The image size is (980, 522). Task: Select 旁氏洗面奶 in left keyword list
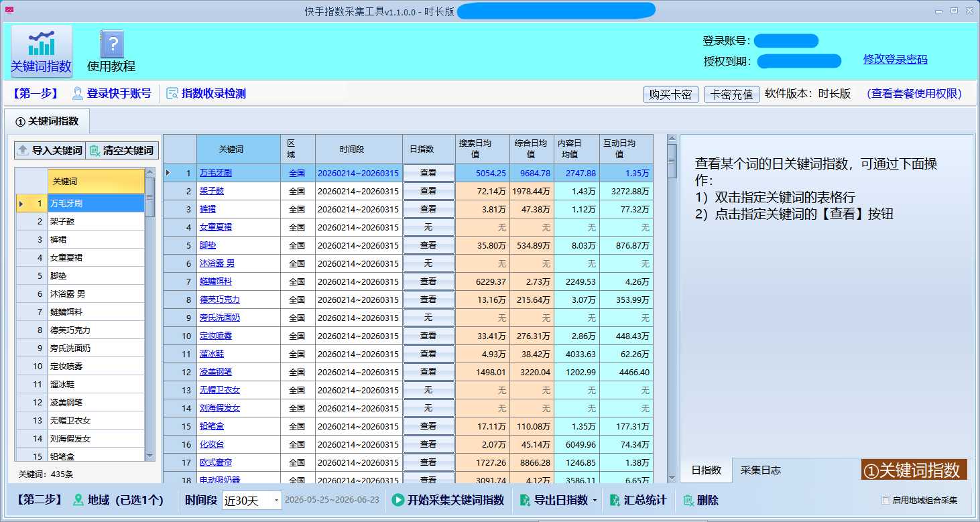click(x=96, y=348)
